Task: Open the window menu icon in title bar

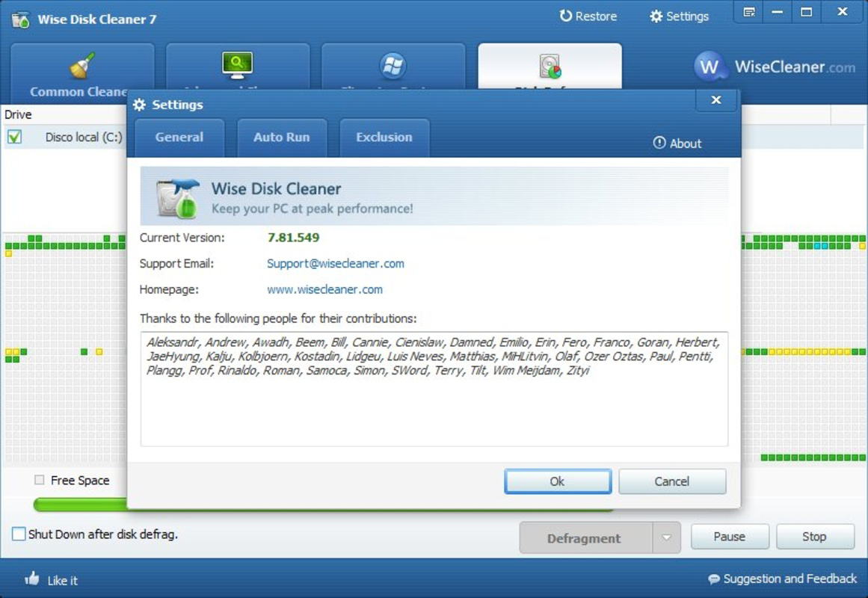Action: click(749, 12)
